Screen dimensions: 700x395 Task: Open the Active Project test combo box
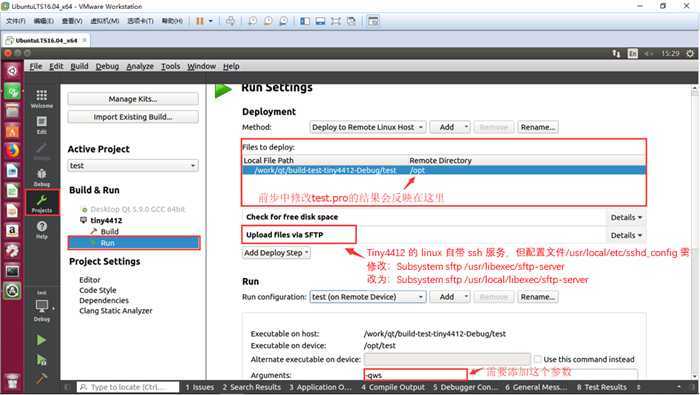coord(133,166)
